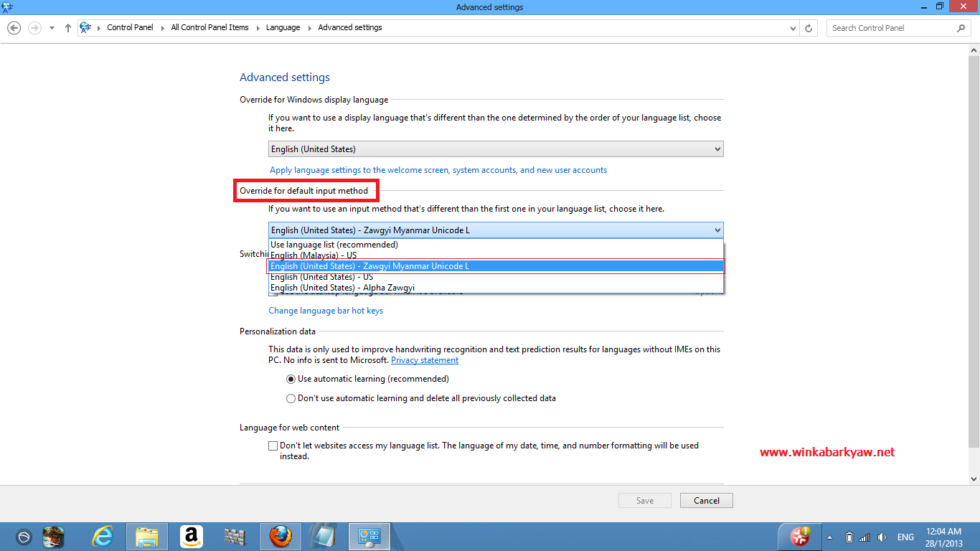Collapse the default input method dropdown
980x551 pixels.
pyautogui.click(x=496, y=230)
